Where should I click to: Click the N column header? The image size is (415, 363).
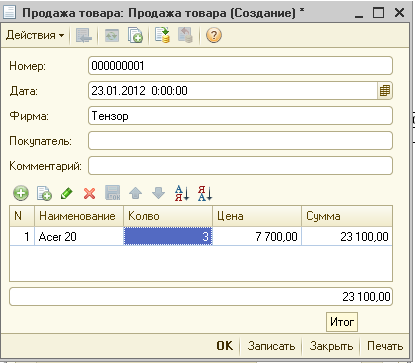click(x=22, y=216)
